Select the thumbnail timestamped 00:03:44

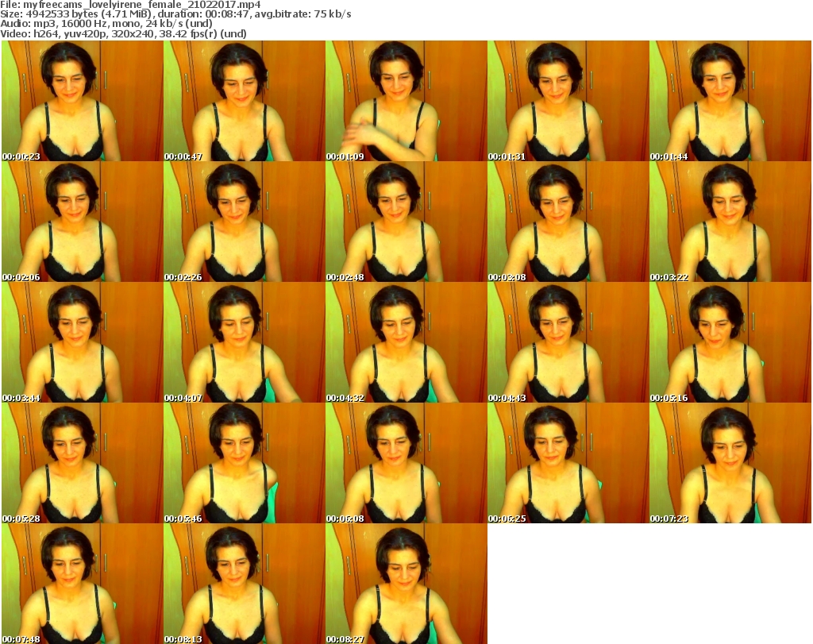[x=83, y=342]
